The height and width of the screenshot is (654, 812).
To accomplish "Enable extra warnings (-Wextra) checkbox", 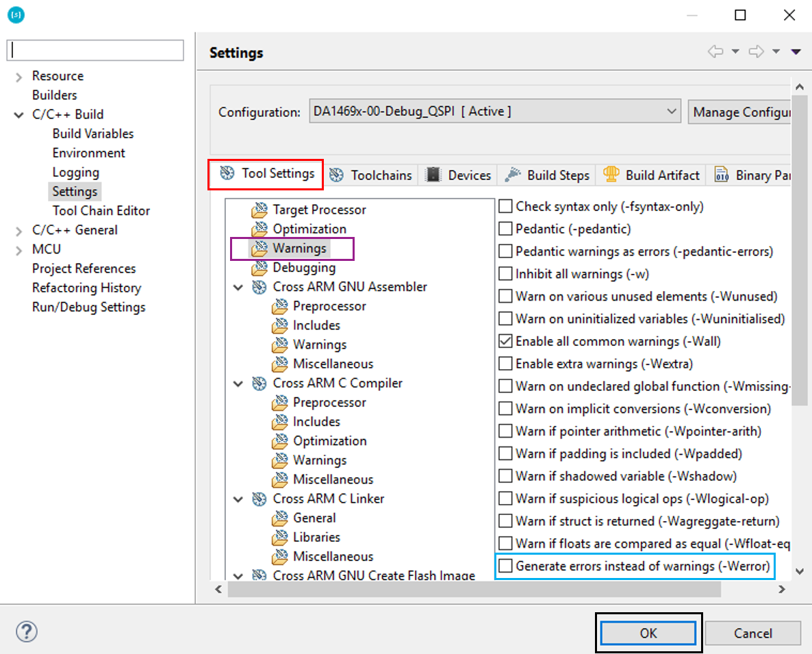I will coord(505,364).
